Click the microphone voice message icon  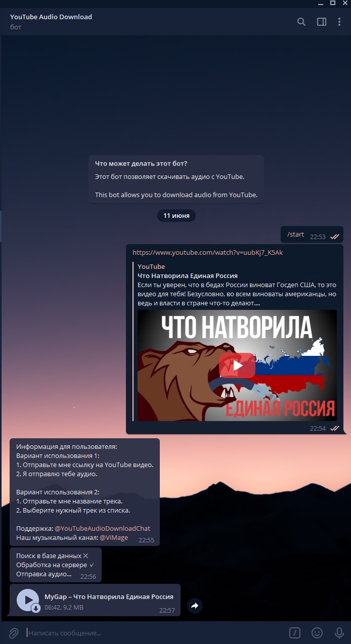pyautogui.click(x=339, y=632)
